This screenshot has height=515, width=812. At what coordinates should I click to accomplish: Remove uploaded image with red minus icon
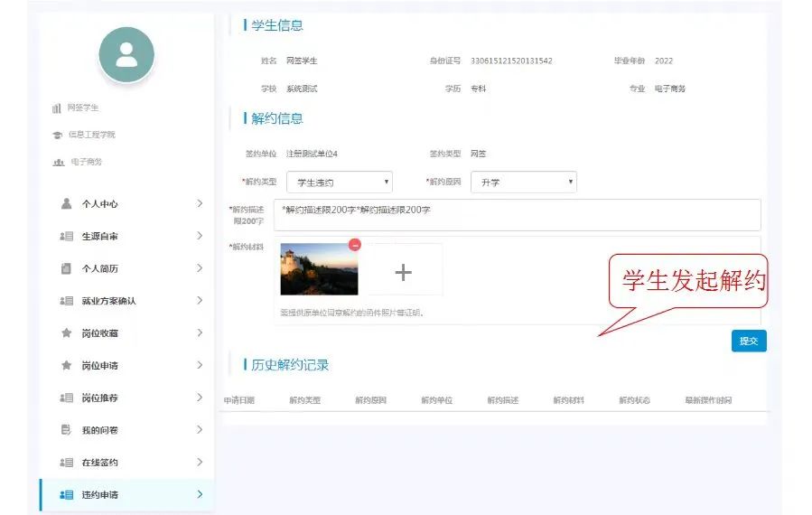coord(355,245)
